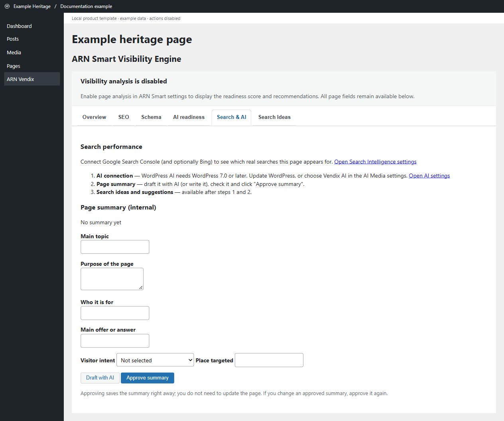Switch to the SEO tab
The width and height of the screenshot is (504, 421).
click(124, 117)
